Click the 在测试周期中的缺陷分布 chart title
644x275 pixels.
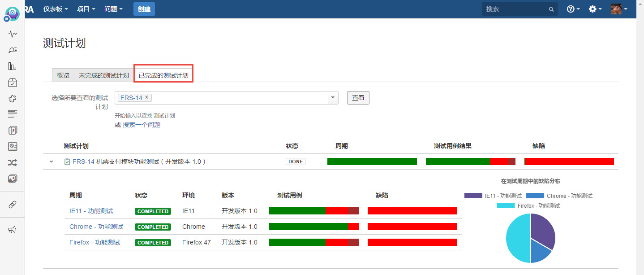point(531,181)
